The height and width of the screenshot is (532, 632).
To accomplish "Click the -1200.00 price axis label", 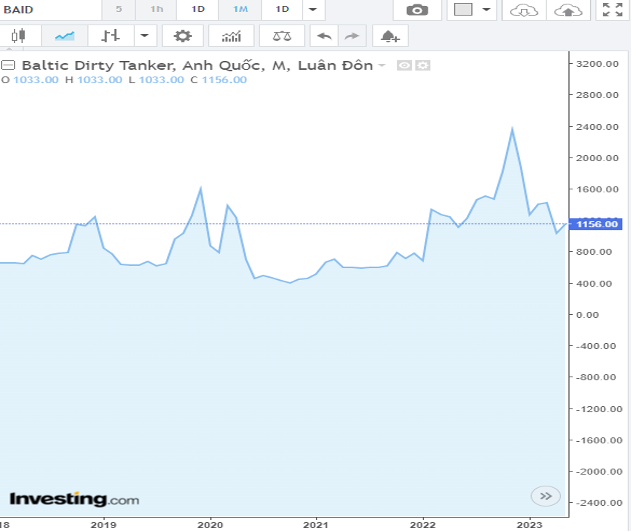I will [x=599, y=409].
